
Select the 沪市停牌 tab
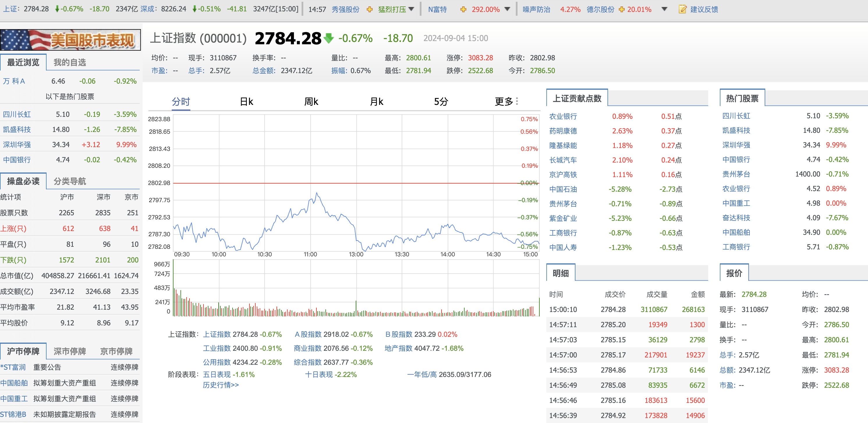click(x=23, y=351)
